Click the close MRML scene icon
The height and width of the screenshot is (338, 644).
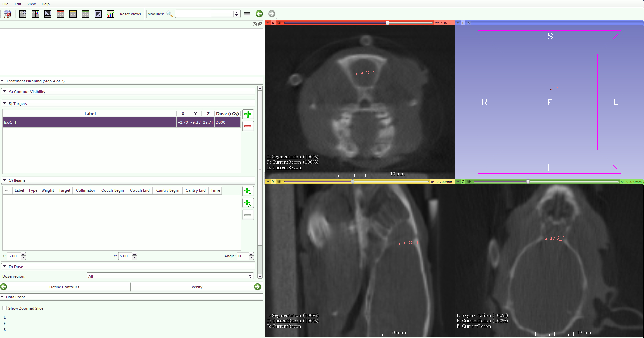pos(7,14)
